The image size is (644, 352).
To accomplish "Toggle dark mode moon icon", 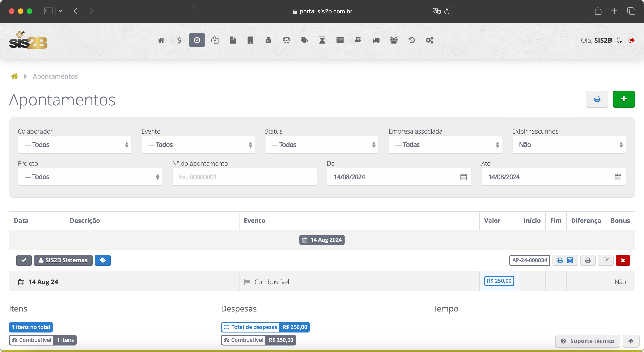I will click(620, 40).
